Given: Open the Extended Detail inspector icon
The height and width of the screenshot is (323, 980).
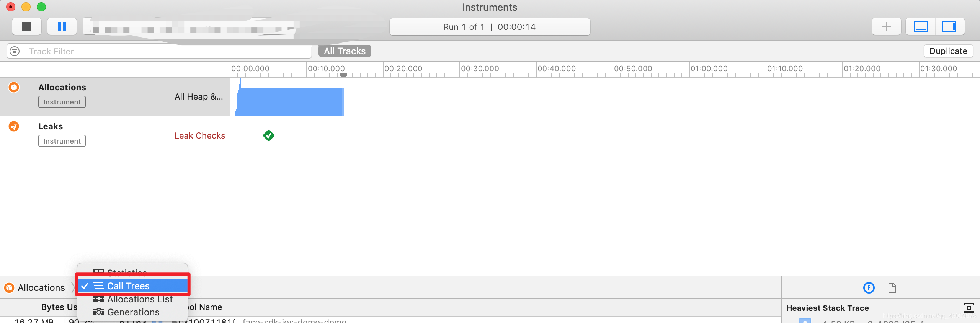Looking at the screenshot, I should click(869, 288).
